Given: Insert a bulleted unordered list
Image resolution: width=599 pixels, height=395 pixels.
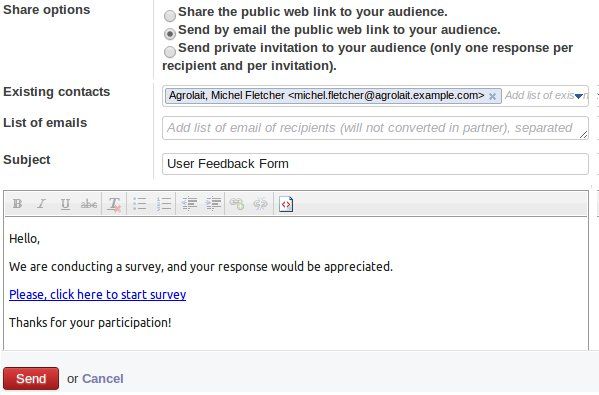Looking at the screenshot, I should tap(139, 204).
